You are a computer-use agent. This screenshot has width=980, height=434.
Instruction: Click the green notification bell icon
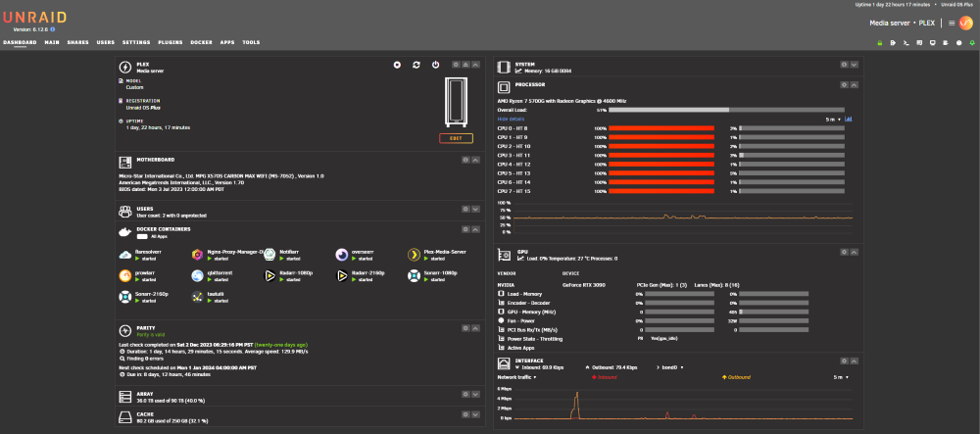pyautogui.click(x=972, y=43)
